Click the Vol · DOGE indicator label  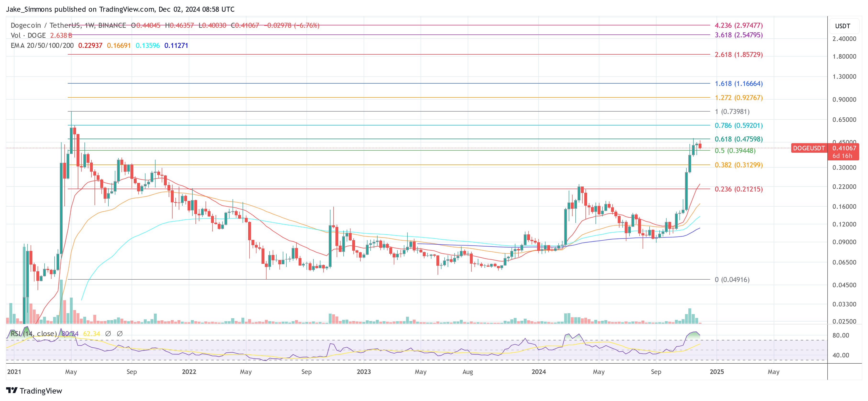click(28, 35)
